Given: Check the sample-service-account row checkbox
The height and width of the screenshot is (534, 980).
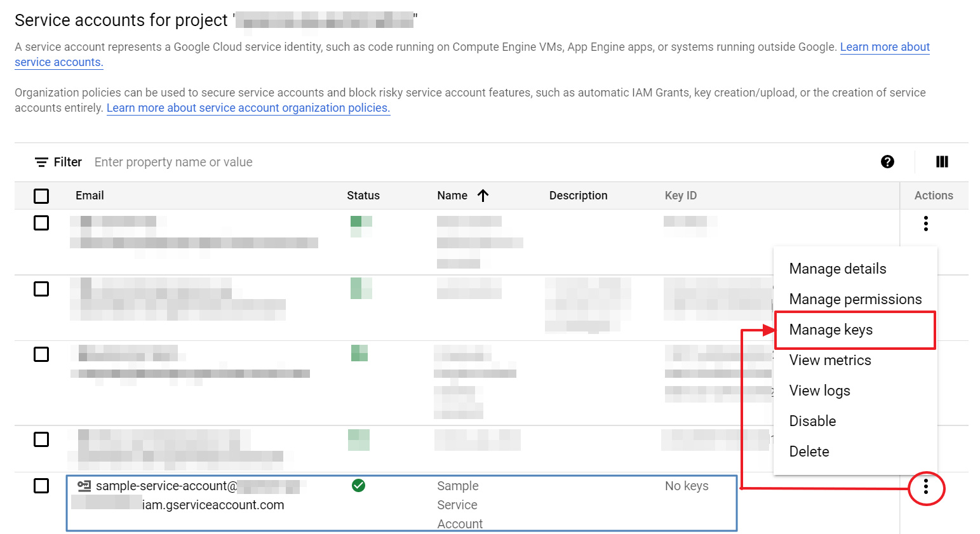Looking at the screenshot, I should click(41, 486).
